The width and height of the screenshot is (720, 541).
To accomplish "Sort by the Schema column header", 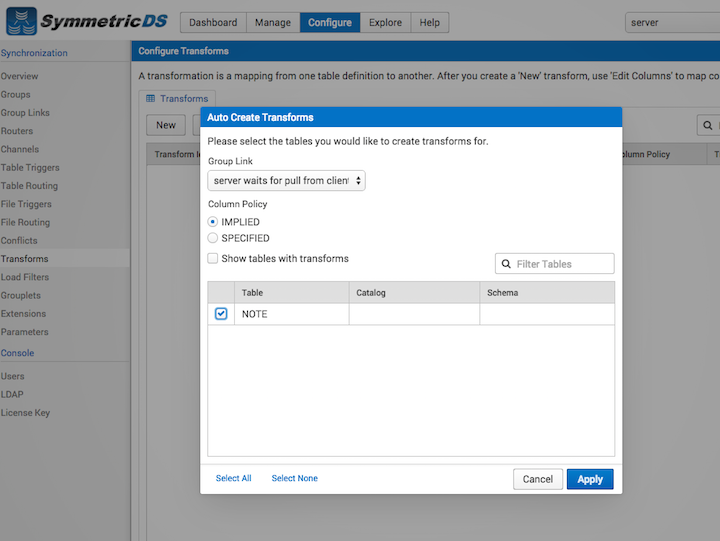I will tap(547, 293).
